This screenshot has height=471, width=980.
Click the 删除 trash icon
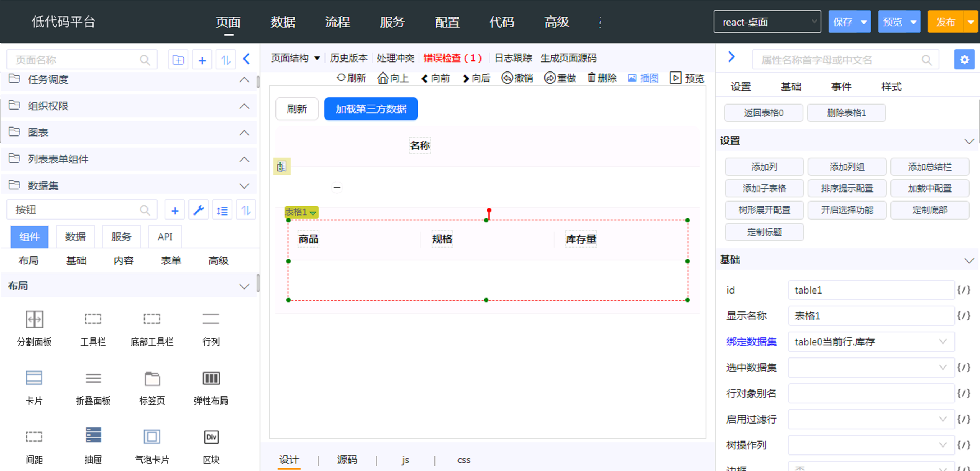pyautogui.click(x=592, y=78)
